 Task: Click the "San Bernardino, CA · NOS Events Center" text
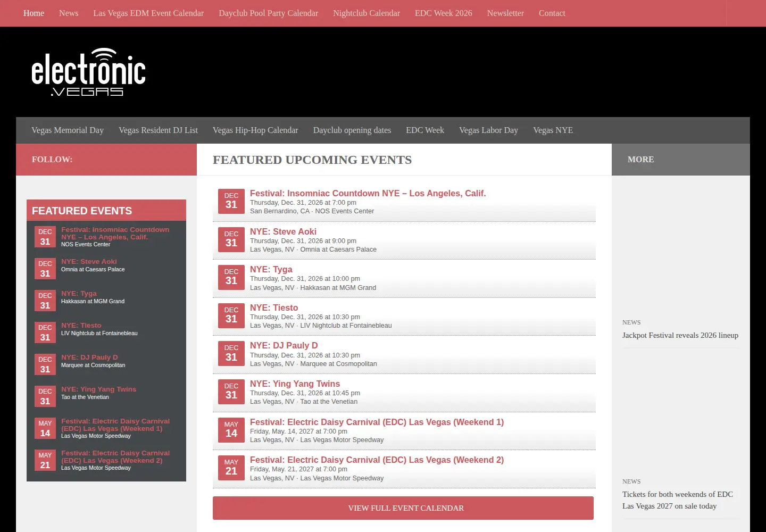click(312, 211)
